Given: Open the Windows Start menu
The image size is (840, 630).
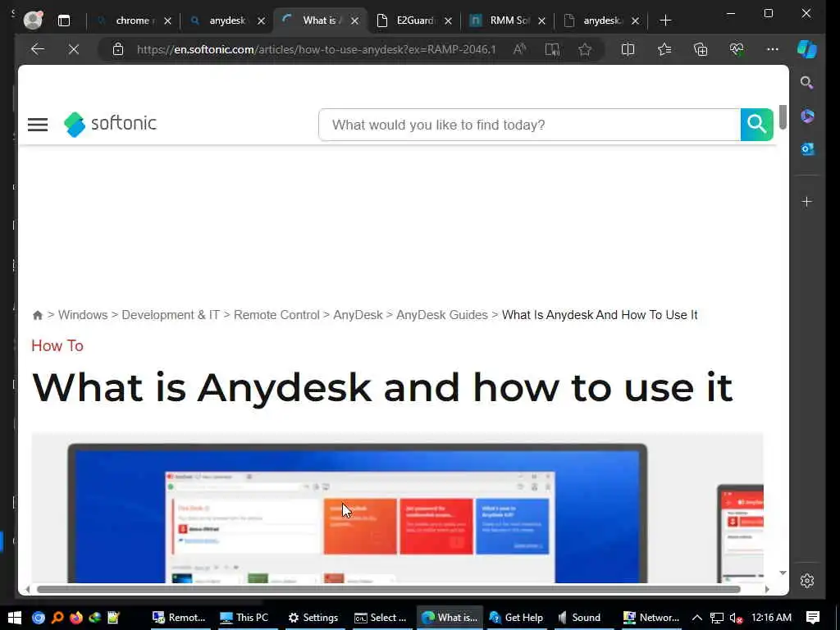Looking at the screenshot, I should pyautogui.click(x=15, y=618).
